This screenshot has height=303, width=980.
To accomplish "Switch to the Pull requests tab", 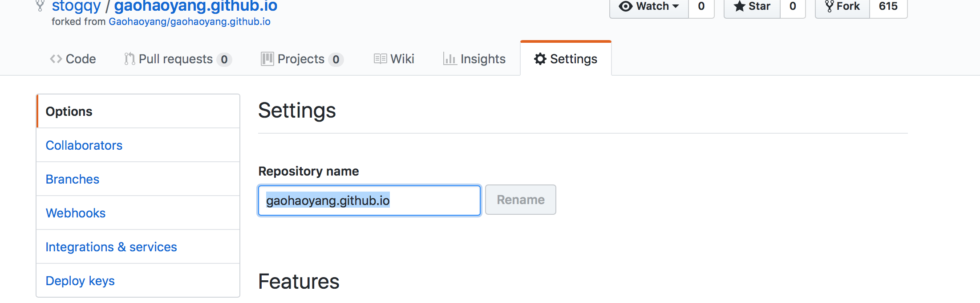I will pos(176,59).
